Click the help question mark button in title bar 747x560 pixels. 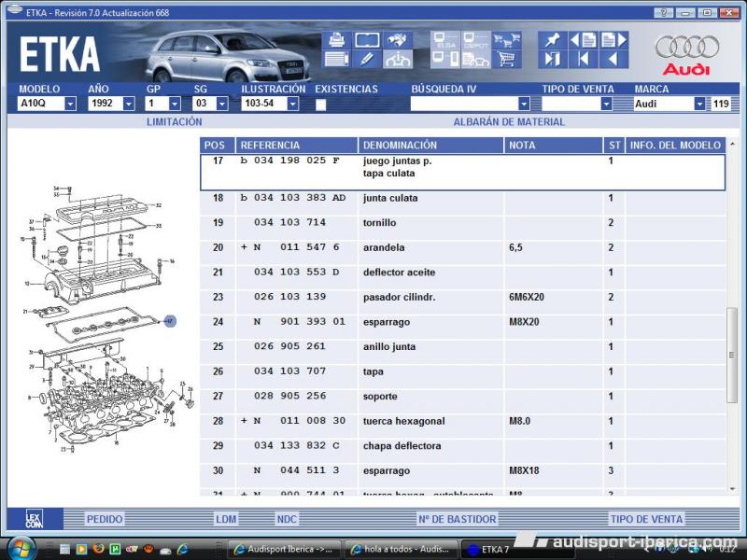point(664,13)
